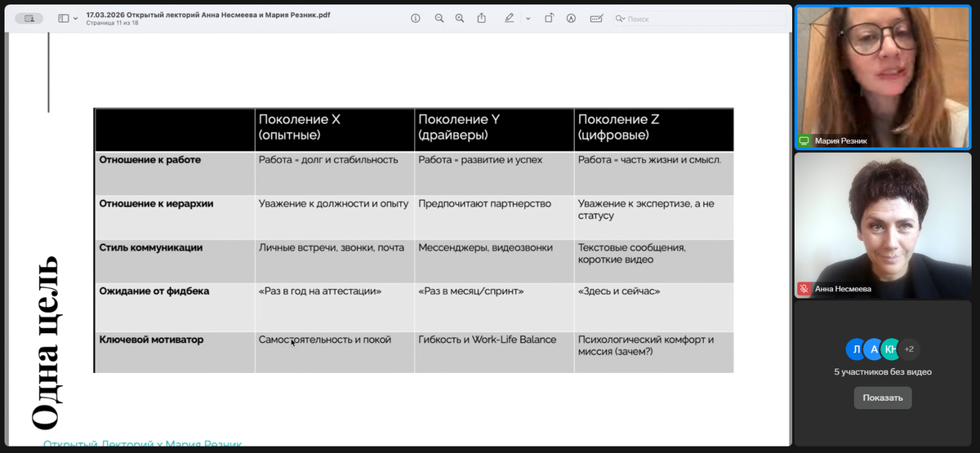
Task: Click the Л participant avatar
Action: coord(857,349)
